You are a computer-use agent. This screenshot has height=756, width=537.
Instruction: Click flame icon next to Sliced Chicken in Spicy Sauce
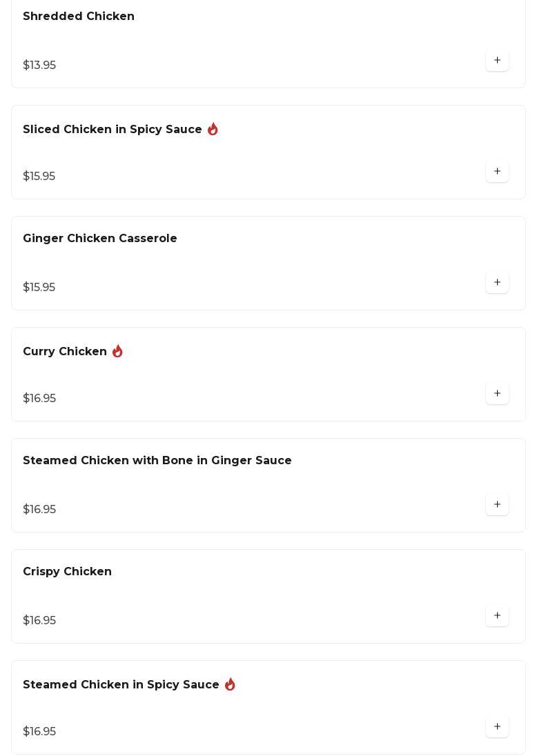pos(213,130)
